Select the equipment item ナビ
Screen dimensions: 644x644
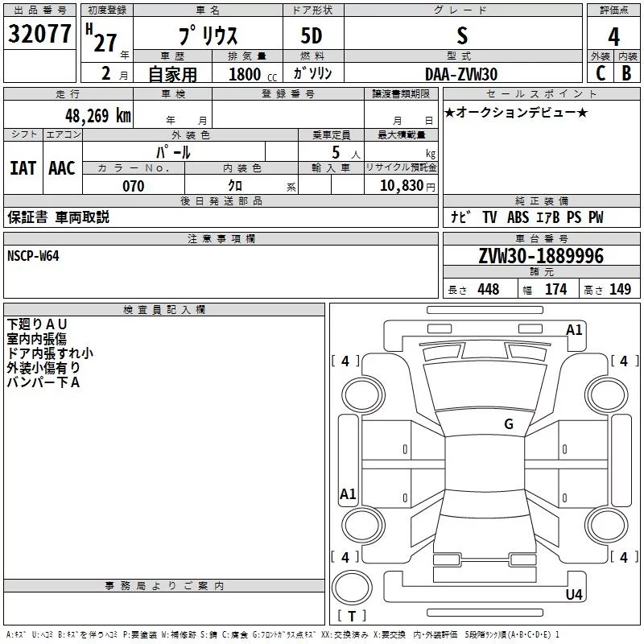tap(460, 217)
